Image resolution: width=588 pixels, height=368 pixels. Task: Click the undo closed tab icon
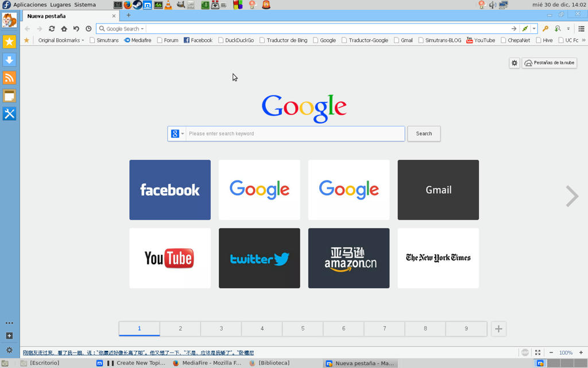(x=76, y=29)
